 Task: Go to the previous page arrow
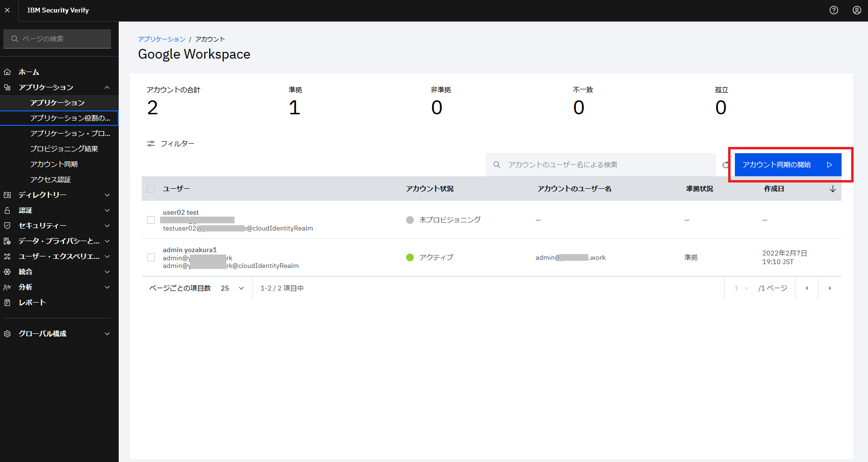[x=807, y=288]
